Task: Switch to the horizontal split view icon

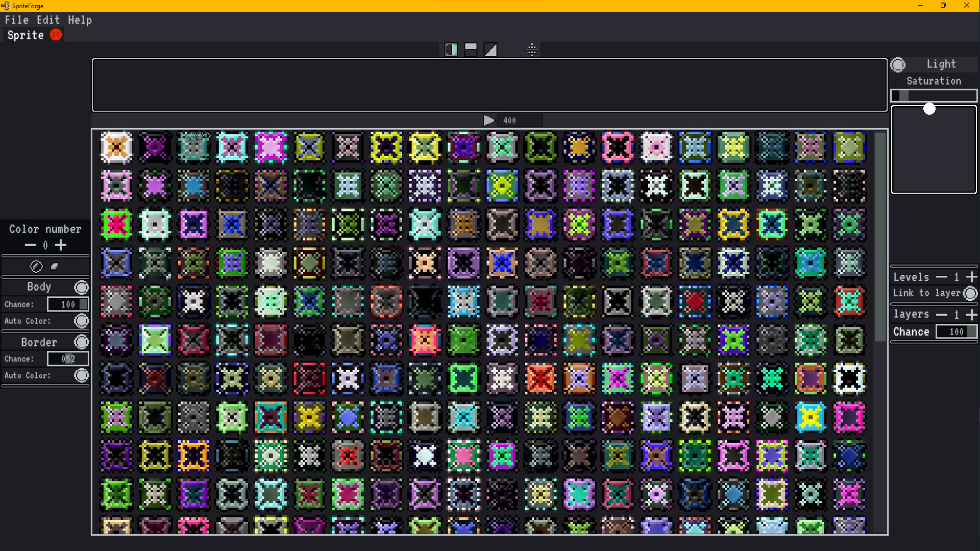Action: (471, 50)
